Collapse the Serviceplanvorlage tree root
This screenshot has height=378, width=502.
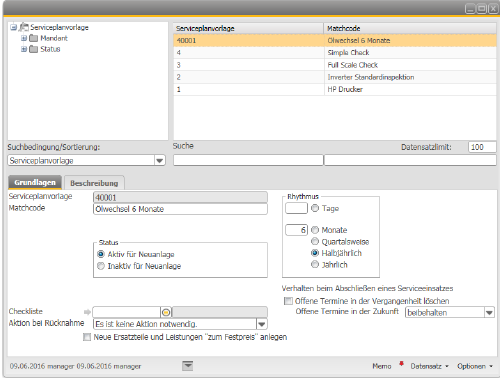[13, 27]
